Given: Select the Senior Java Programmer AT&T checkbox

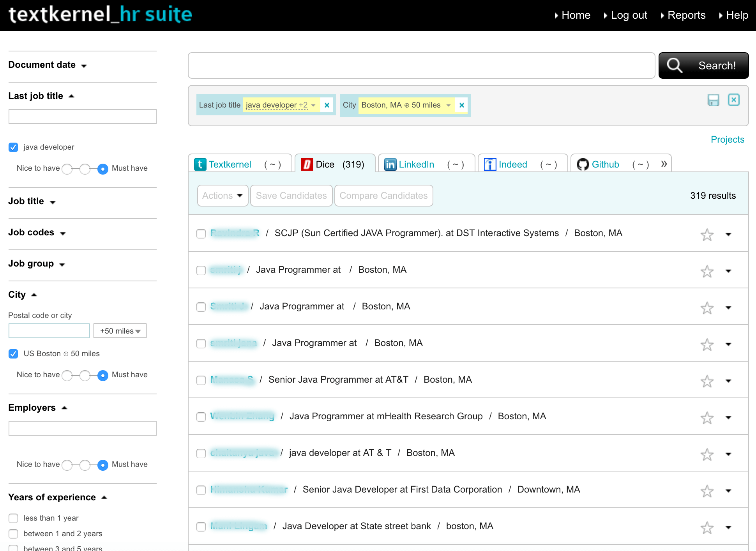Looking at the screenshot, I should tap(201, 380).
